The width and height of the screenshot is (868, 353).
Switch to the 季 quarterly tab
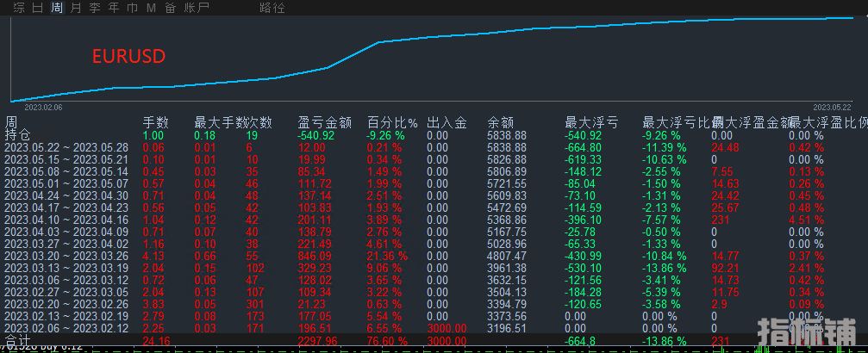click(95, 8)
